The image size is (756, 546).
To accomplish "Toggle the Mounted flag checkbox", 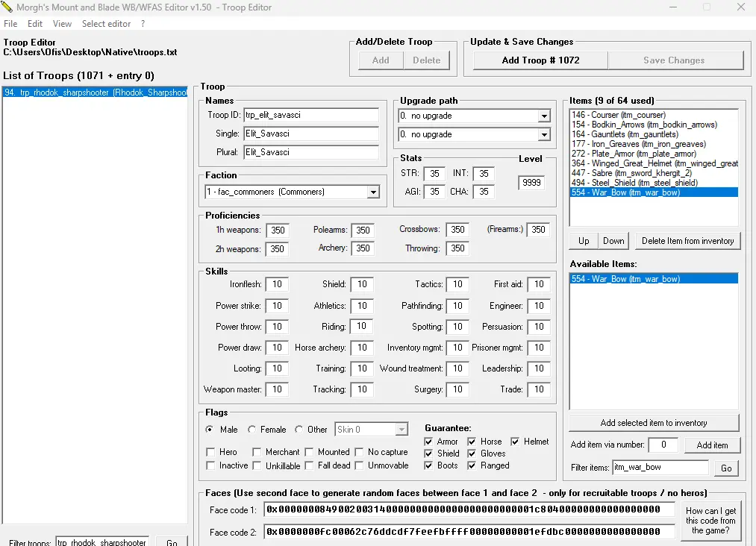I will click(x=309, y=452).
